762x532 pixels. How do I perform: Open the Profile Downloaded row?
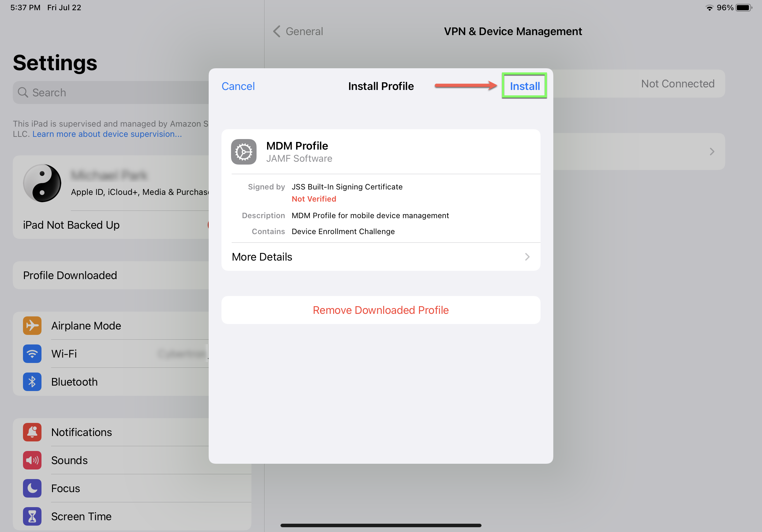tap(111, 275)
